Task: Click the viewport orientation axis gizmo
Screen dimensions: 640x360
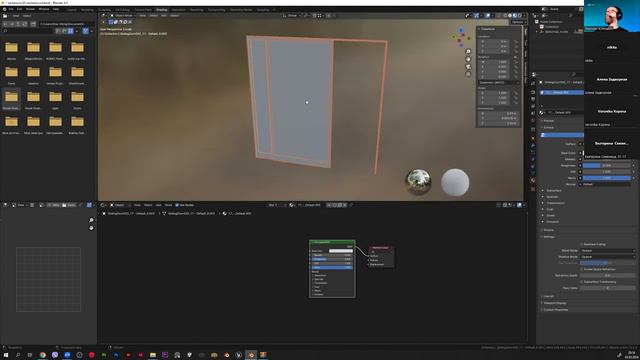Action: (461, 37)
